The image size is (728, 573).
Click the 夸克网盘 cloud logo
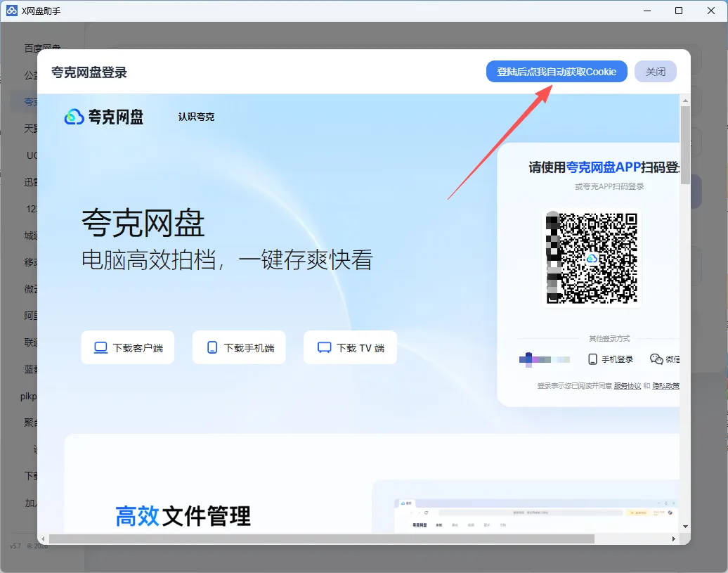pos(74,117)
